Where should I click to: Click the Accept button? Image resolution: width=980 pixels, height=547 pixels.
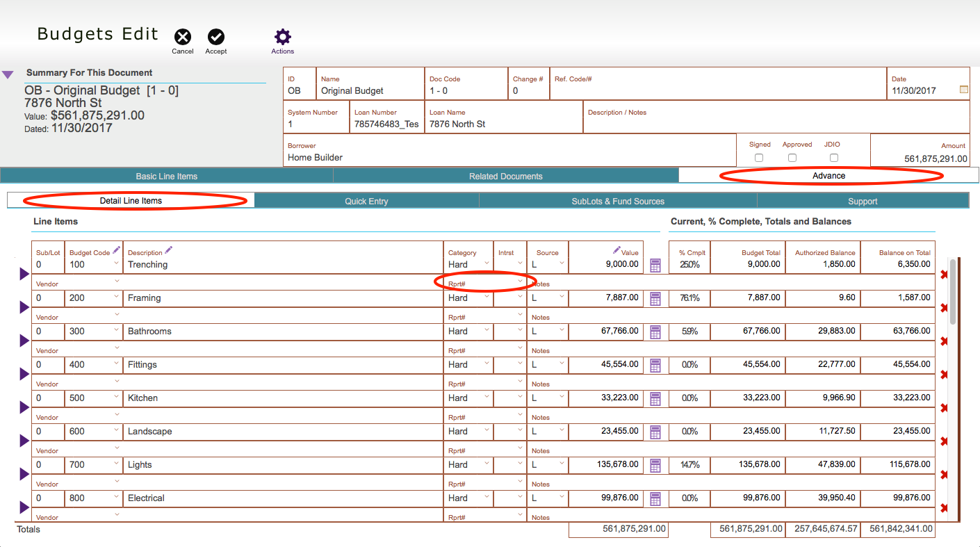pos(215,38)
